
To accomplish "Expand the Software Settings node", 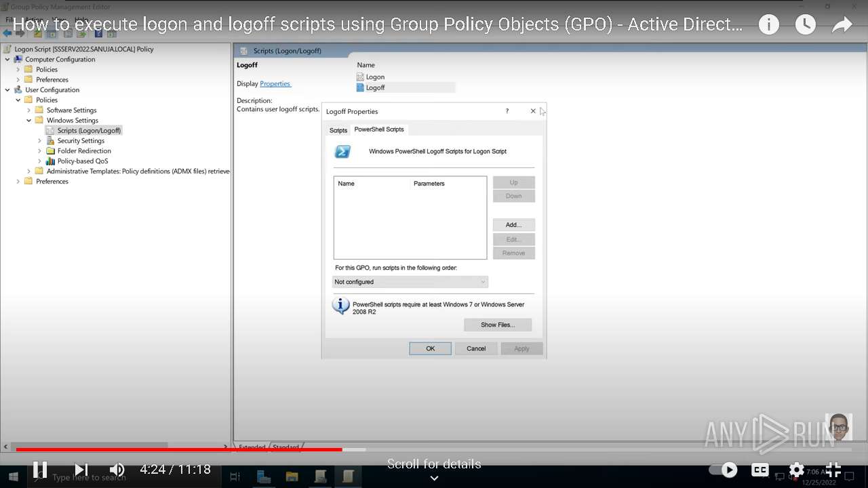I will point(29,110).
